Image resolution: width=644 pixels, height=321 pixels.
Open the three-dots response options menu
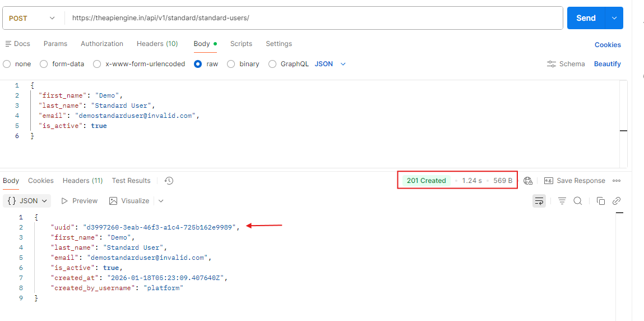click(x=617, y=181)
